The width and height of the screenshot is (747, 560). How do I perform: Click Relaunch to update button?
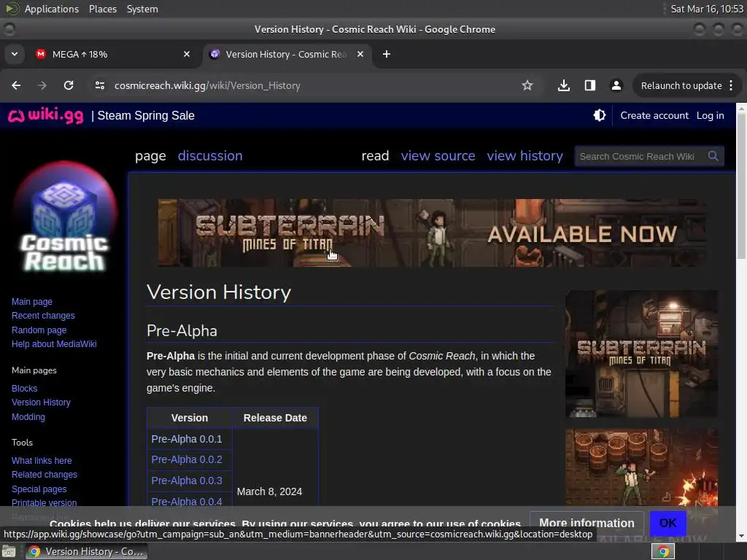[681, 86]
